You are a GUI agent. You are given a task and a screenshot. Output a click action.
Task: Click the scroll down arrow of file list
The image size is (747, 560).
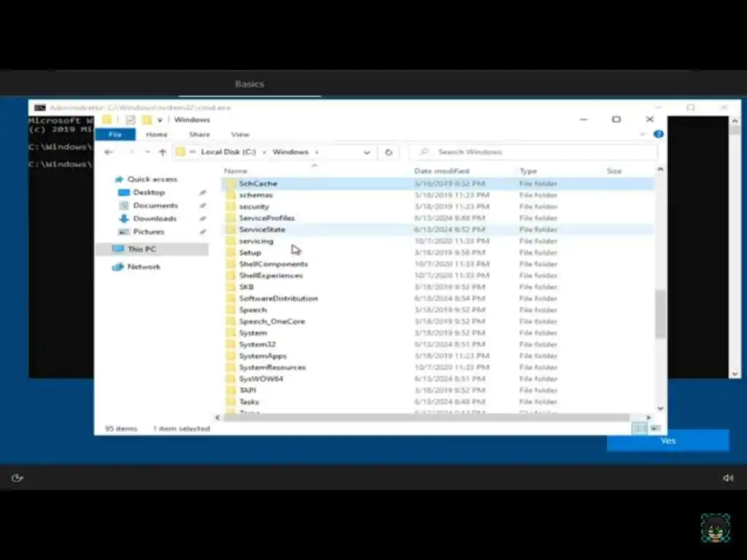point(660,408)
